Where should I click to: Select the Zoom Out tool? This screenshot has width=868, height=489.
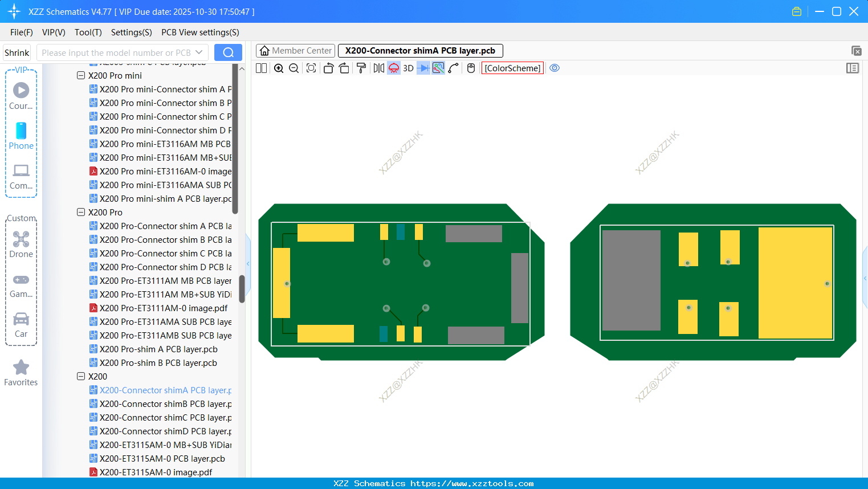pyautogui.click(x=294, y=68)
